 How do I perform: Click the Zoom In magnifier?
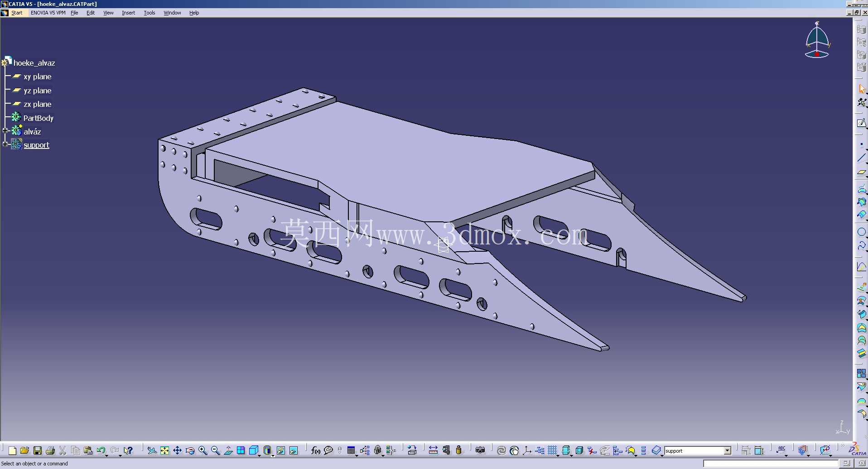pos(203,450)
